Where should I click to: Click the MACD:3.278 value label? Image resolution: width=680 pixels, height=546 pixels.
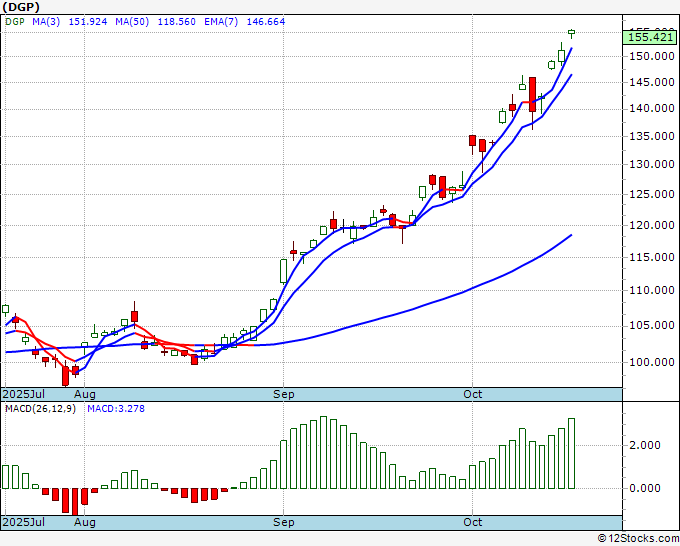coord(116,409)
